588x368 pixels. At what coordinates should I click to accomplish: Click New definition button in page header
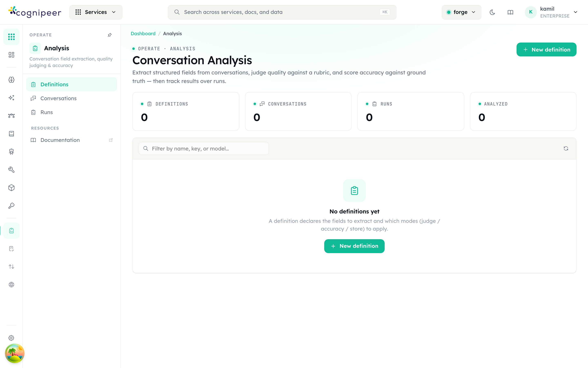pyautogui.click(x=546, y=49)
